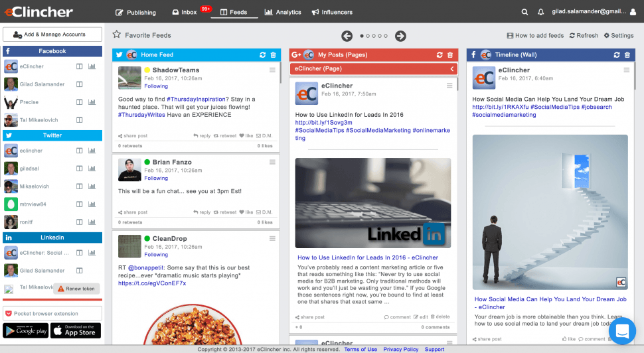Viewport: 644px width, 353px height.
Task: Select the first feeds page dot
Action: click(361, 36)
